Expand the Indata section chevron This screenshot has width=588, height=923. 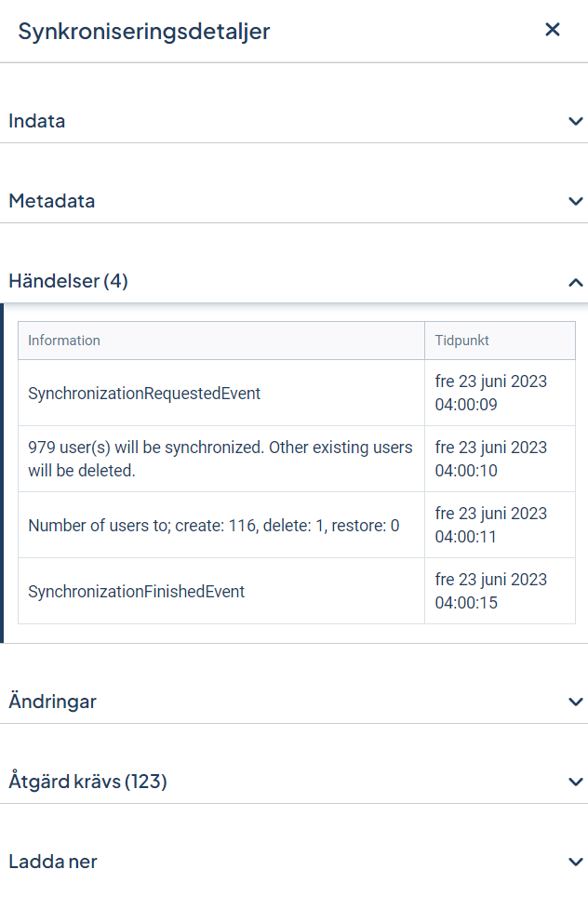coord(576,121)
